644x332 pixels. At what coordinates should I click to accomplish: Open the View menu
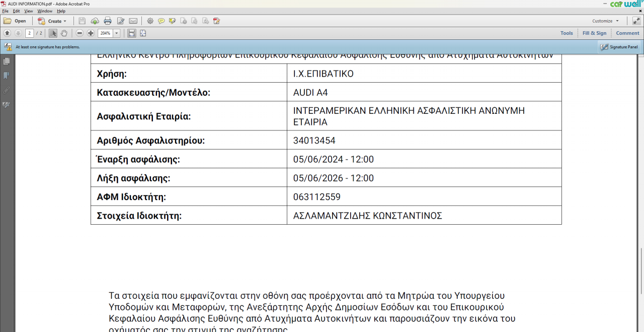[28, 11]
